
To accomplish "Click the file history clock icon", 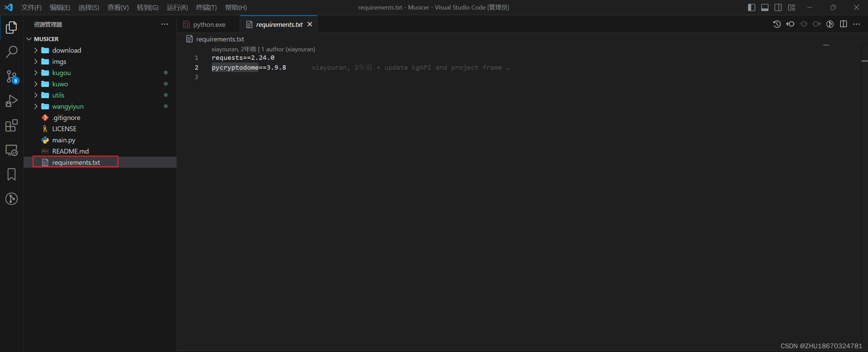I will point(777,24).
